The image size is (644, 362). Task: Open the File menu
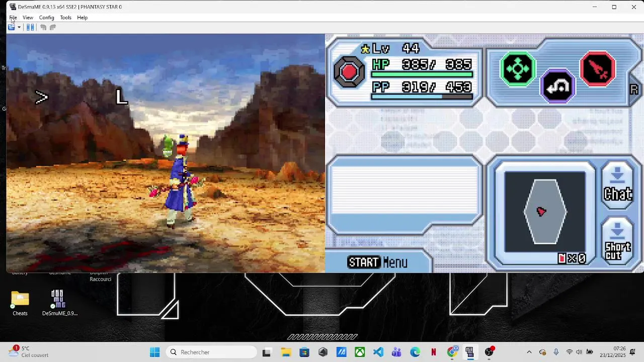(13, 18)
